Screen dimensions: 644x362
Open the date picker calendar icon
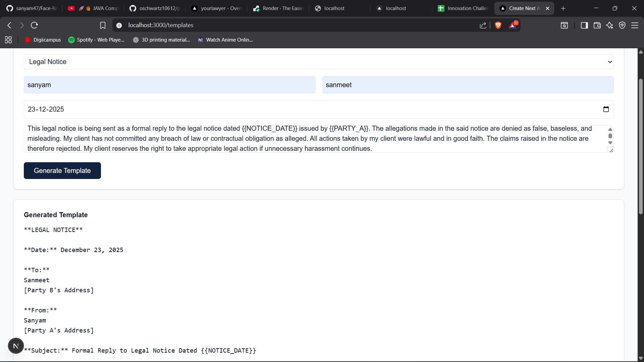pyautogui.click(x=606, y=109)
